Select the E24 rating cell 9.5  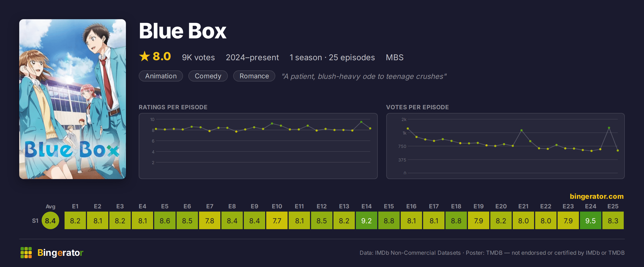(x=591, y=220)
